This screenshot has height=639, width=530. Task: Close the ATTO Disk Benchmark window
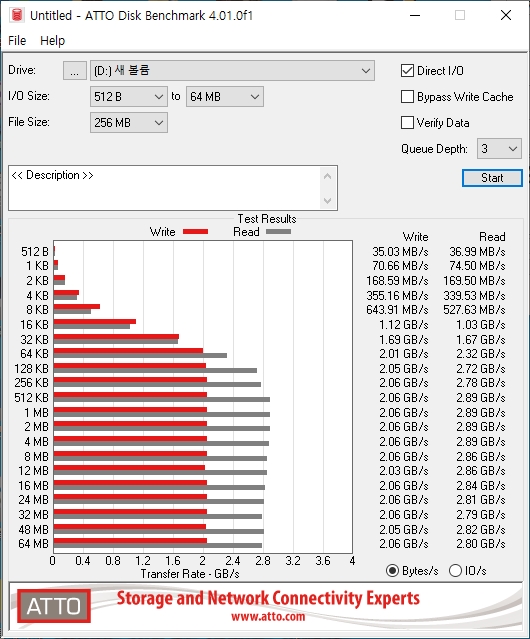[x=506, y=15]
